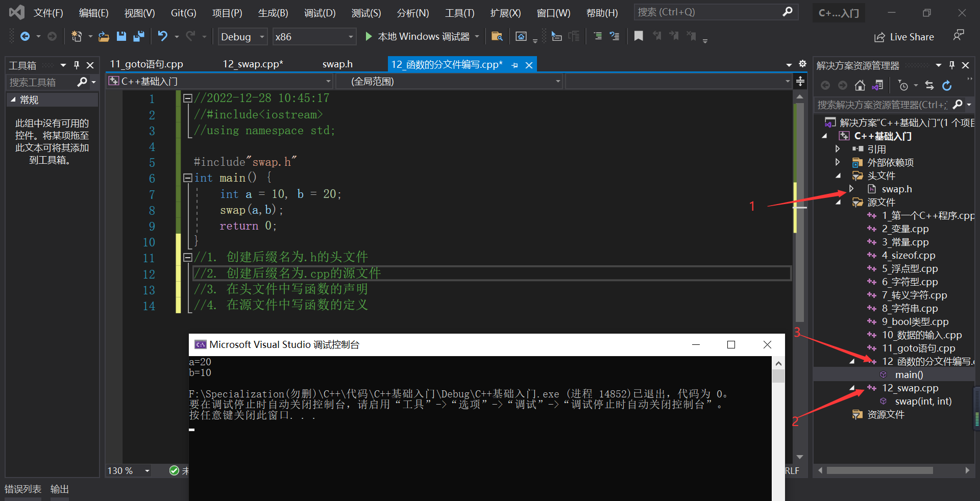Collapse the 12_swap.cpp tree node
Viewport: 980px width, 501px height.
click(852, 388)
